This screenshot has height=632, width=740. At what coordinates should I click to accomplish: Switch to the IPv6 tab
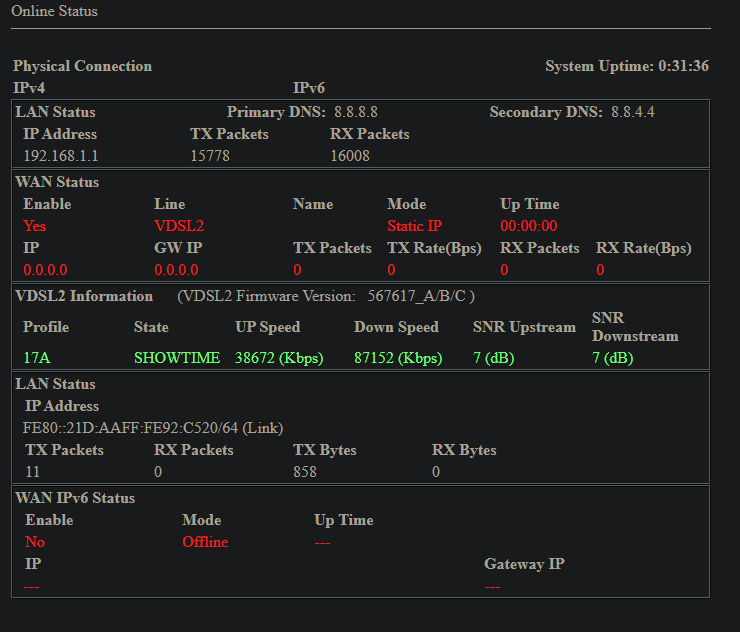[x=308, y=89]
